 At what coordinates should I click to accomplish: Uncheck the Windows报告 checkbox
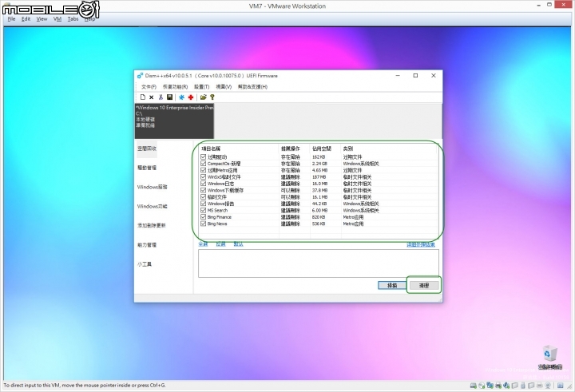(203, 204)
